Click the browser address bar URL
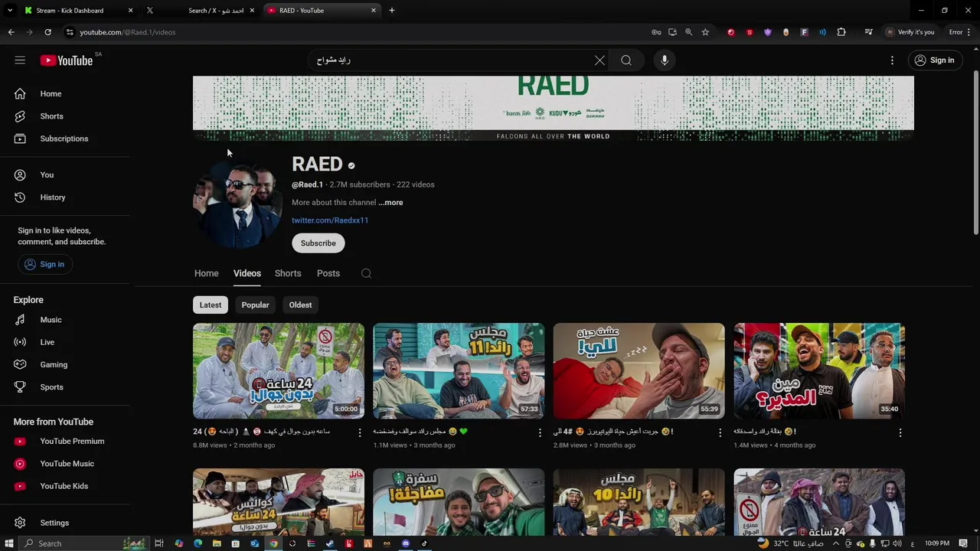Image resolution: width=980 pixels, height=551 pixels. (x=128, y=32)
